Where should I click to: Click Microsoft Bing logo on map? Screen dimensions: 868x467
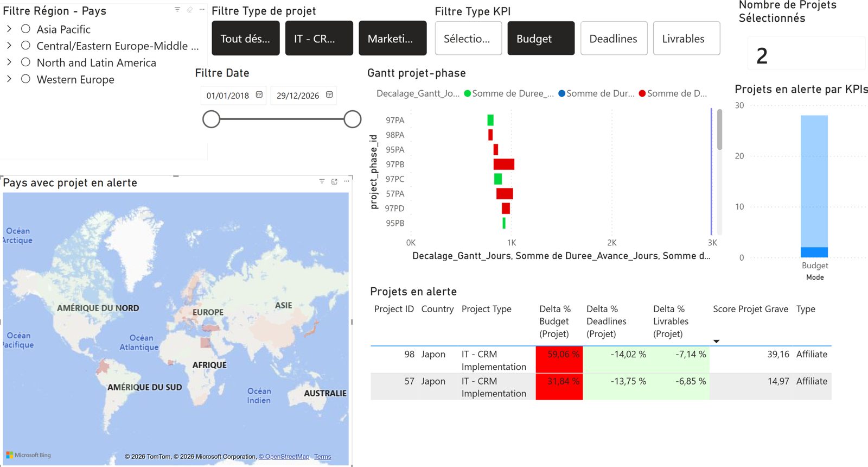tap(28, 455)
